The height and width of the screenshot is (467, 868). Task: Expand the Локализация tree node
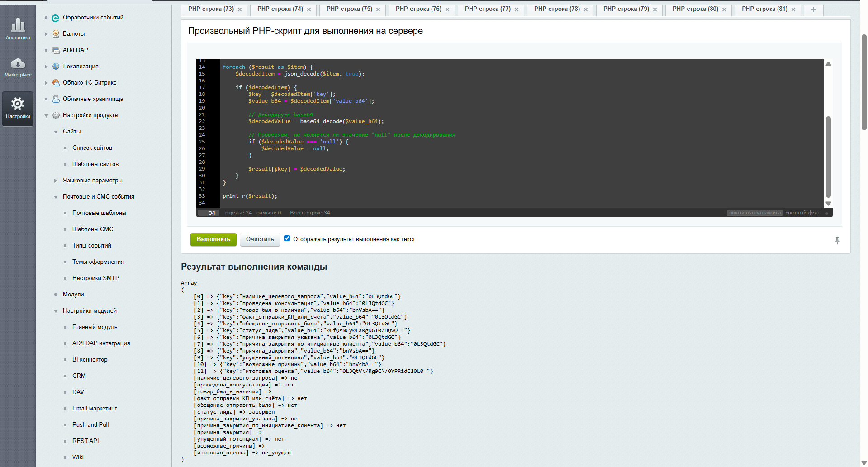click(x=46, y=67)
